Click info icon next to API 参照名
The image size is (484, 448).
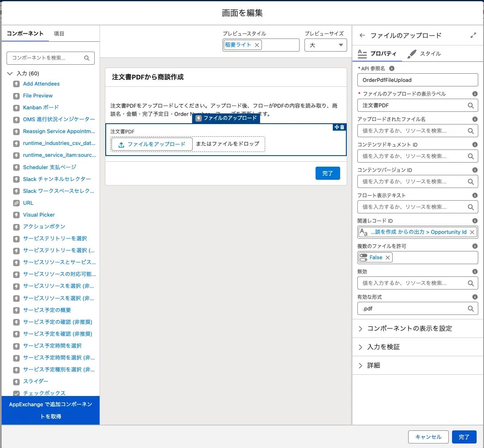click(392, 68)
